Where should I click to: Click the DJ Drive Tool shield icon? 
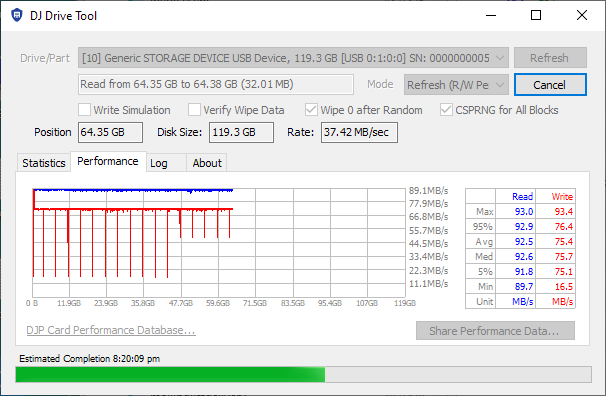point(17,15)
